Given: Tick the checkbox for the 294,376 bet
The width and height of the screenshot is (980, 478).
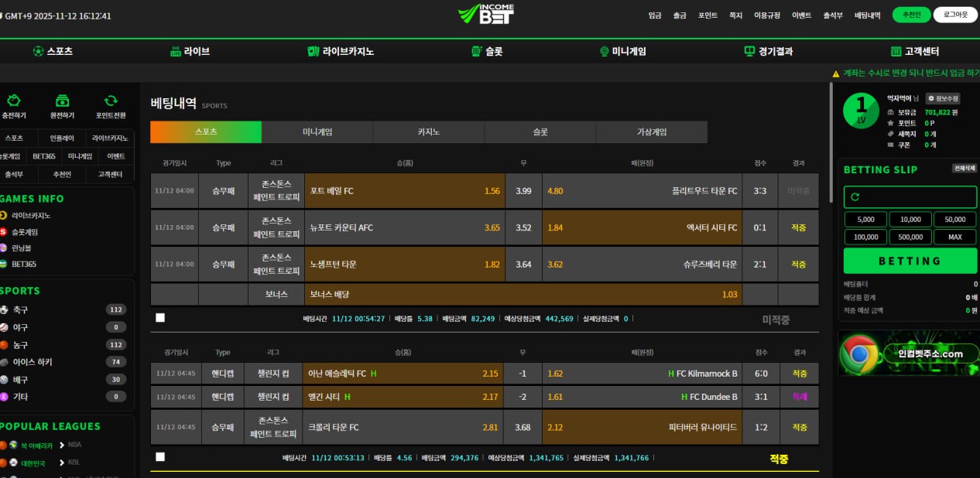Looking at the screenshot, I should pyautogui.click(x=160, y=457).
